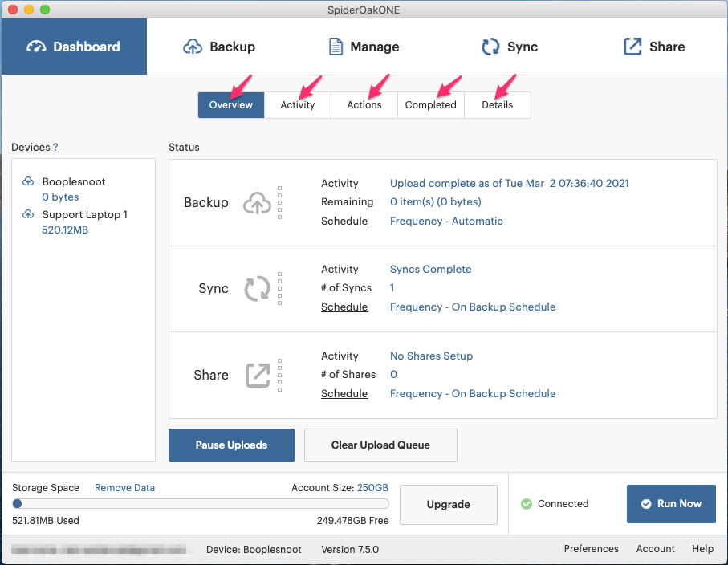Select the Activity sub-tab
The width and height of the screenshot is (728, 565).
click(x=298, y=105)
